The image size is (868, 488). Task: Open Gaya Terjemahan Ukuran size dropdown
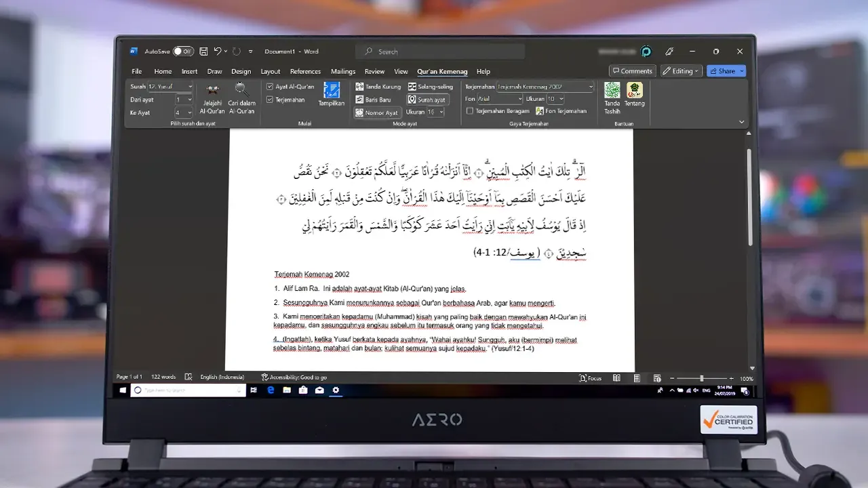pyautogui.click(x=555, y=99)
